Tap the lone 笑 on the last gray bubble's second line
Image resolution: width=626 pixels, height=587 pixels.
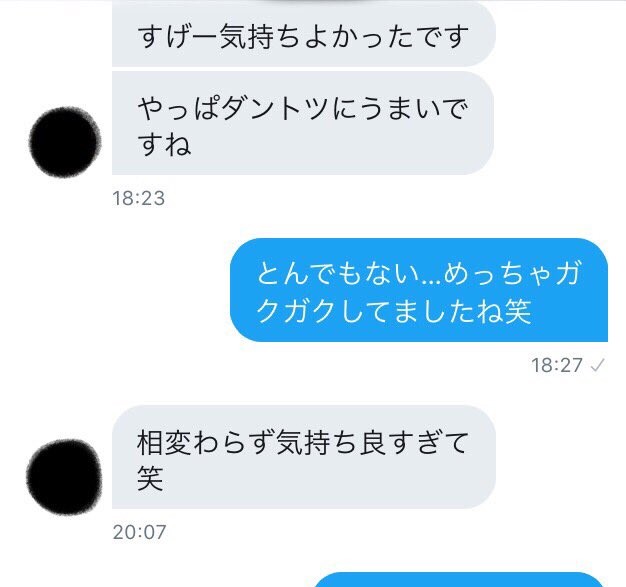coord(150,478)
